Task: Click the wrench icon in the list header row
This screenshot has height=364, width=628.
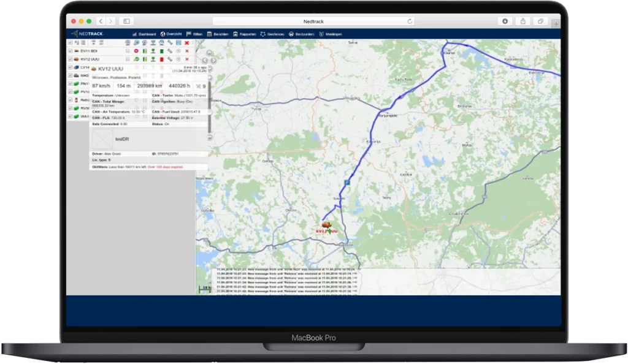Action: coord(170,42)
